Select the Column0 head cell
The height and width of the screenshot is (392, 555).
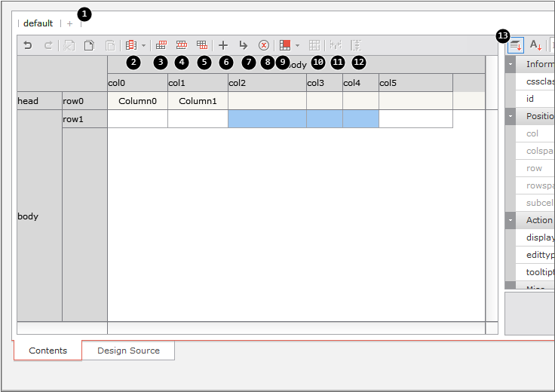tap(137, 101)
